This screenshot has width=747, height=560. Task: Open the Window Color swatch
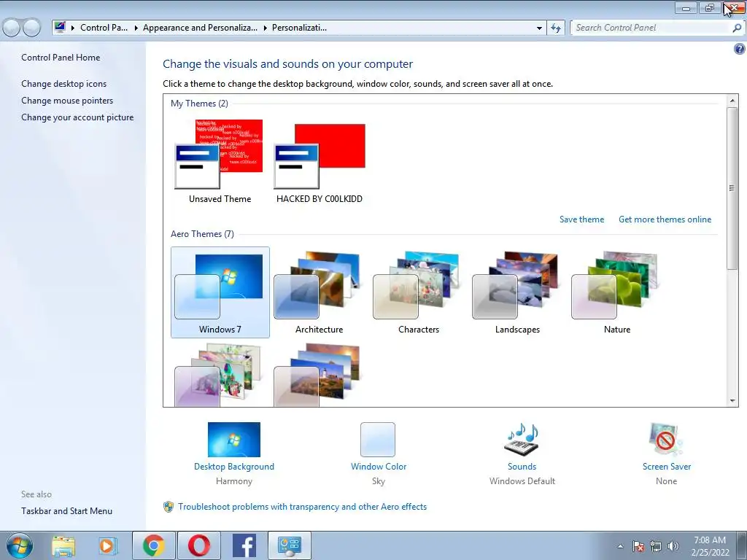pos(378,440)
